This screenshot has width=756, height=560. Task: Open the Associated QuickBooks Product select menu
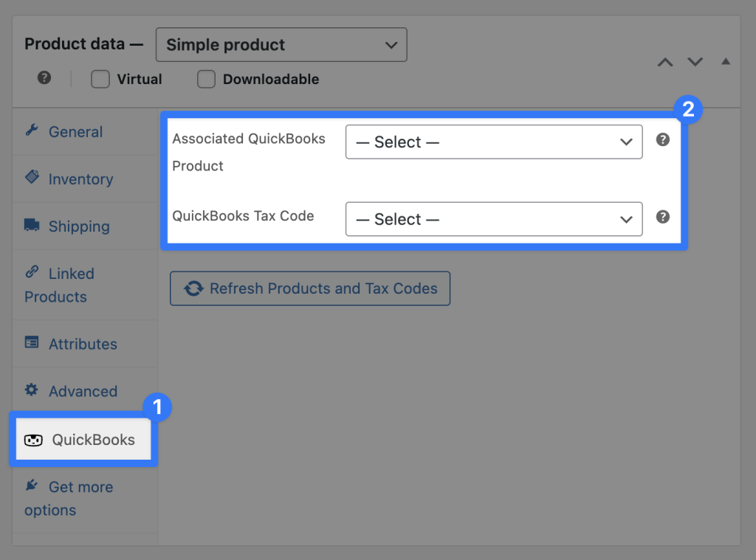click(x=493, y=142)
